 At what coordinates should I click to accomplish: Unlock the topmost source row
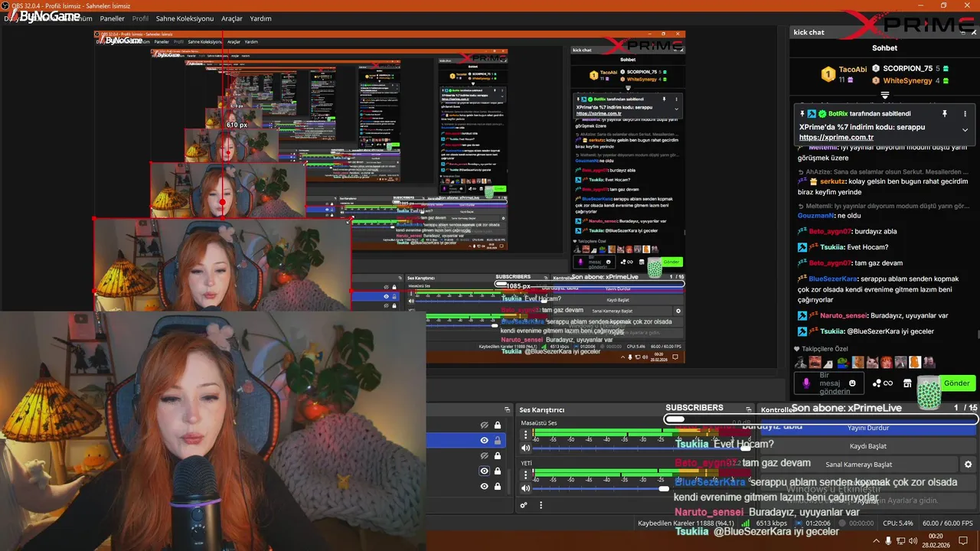tap(498, 425)
